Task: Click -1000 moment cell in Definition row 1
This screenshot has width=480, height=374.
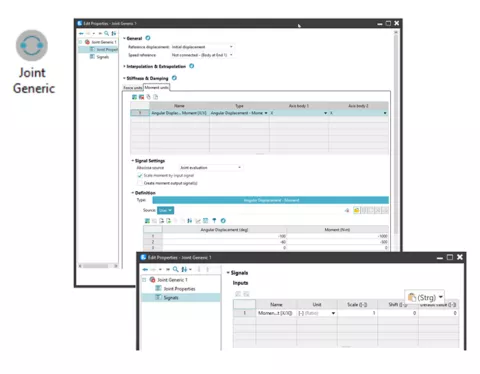Action: point(337,236)
